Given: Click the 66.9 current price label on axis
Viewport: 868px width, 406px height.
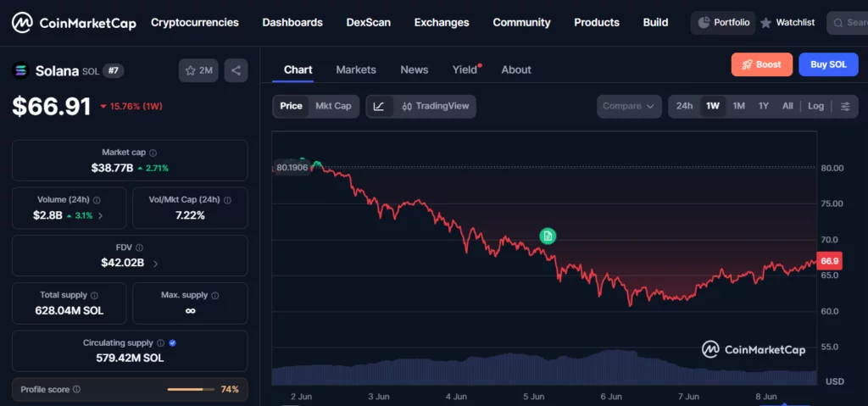Looking at the screenshot, I should click(x=829, y=261).
